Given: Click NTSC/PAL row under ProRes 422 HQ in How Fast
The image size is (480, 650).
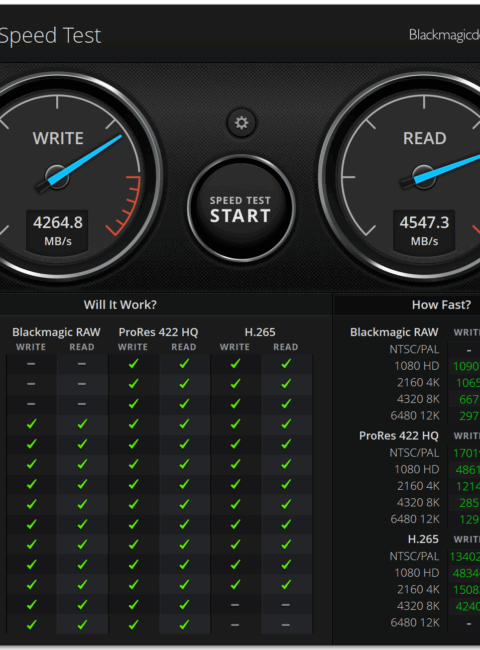Looking at the screenshot, I should [414, 453].
